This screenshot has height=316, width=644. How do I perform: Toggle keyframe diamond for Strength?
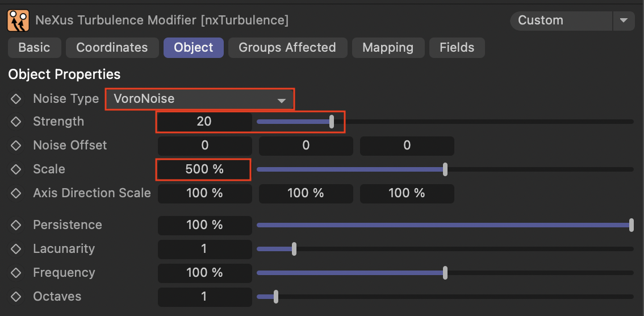pyautogui.click(x=16, y=122)
